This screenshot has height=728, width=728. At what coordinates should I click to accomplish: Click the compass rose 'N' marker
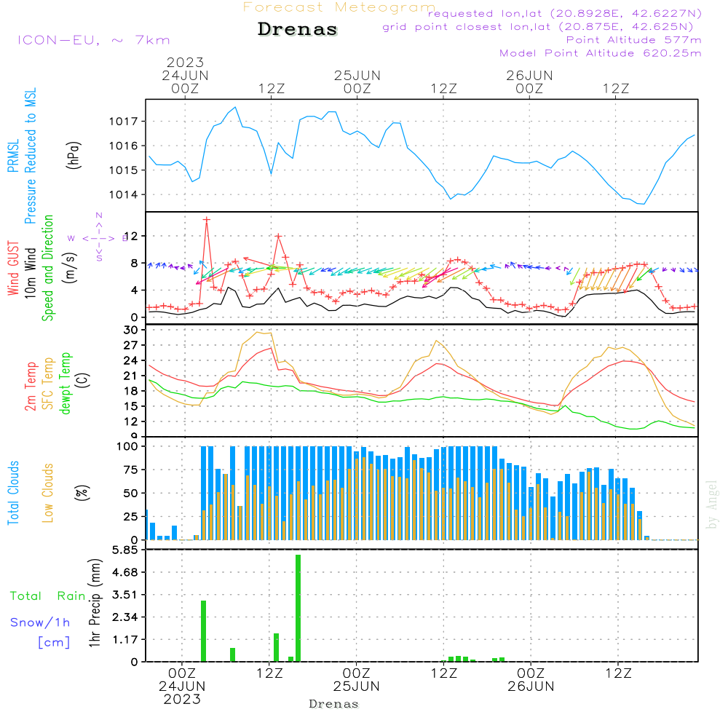99,215
